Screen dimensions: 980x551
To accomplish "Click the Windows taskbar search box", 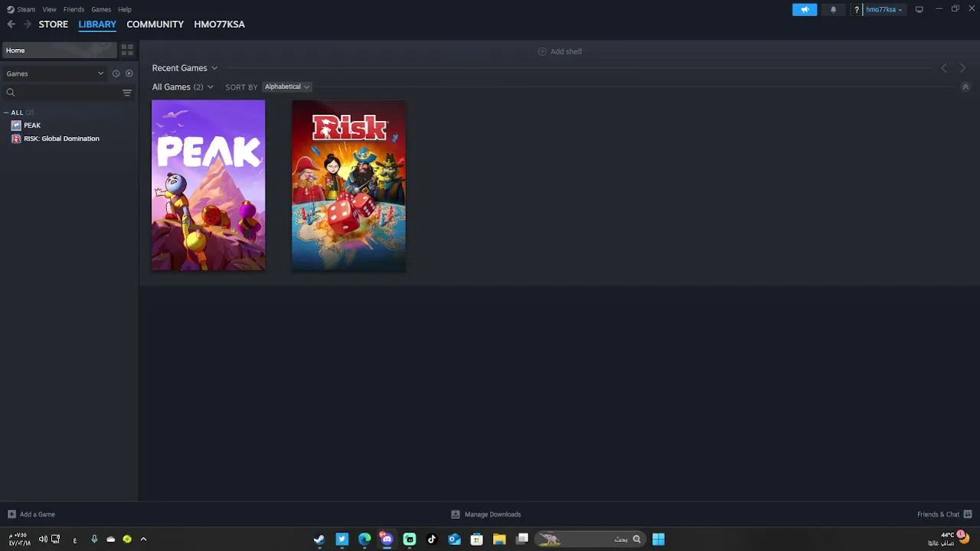I will [590, 540].
